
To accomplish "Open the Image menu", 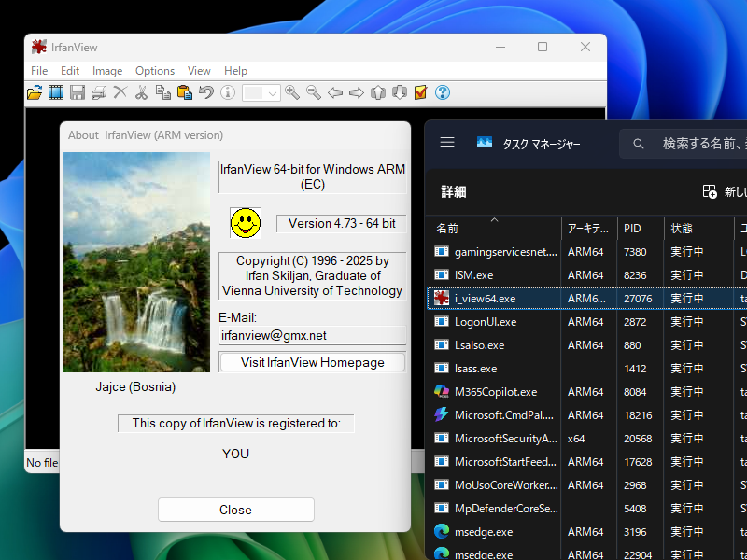I will click(106, 70).
